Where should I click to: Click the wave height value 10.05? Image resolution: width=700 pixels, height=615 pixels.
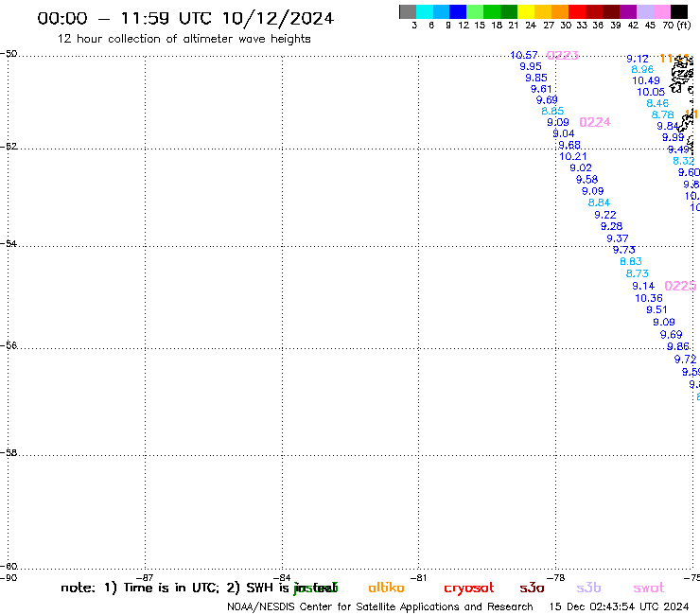point(651,92)
